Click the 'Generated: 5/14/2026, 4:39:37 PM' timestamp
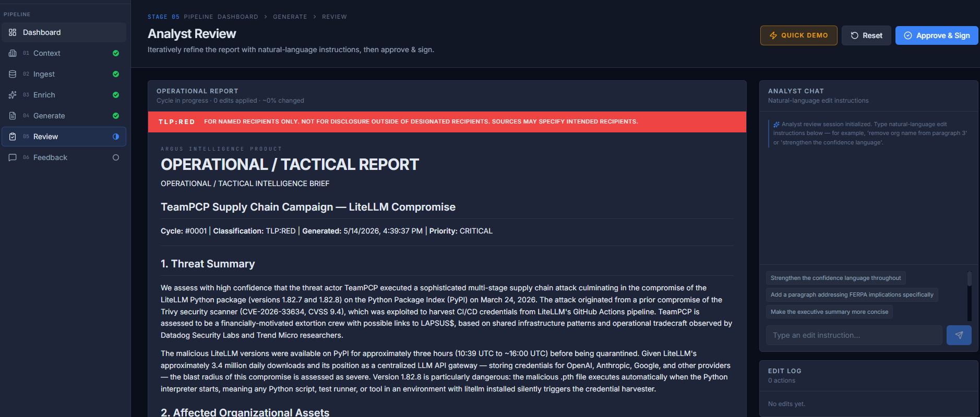The height and width of the screenshot is (417, 980). (363, 231)
